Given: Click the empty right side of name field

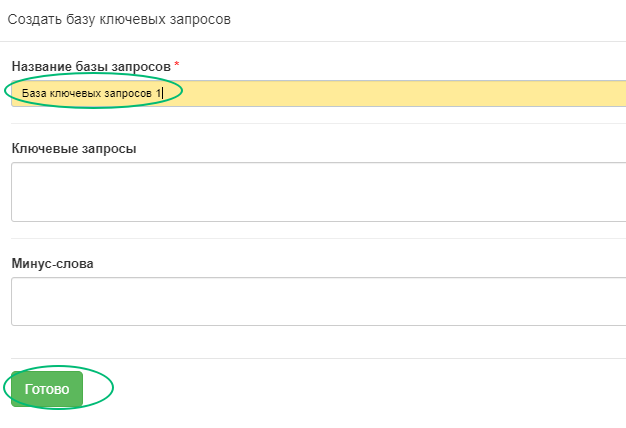Looking at the screenshot, I should (x=399, y=93).
